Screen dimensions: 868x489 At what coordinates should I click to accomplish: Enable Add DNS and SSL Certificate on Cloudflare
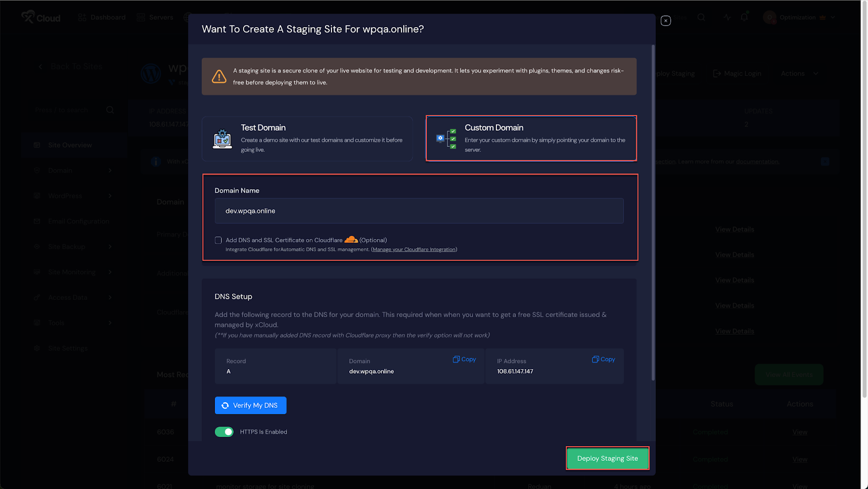pyautogui.click(x=218, y=240)
